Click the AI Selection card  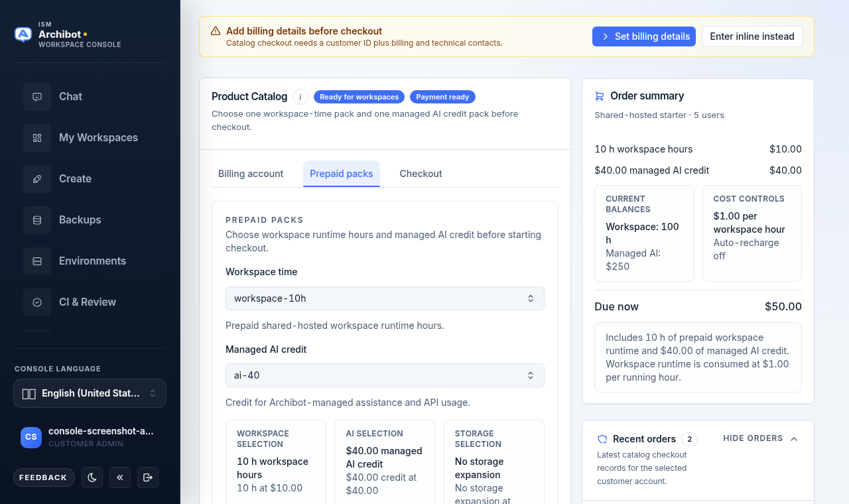(x=385, y=462)
